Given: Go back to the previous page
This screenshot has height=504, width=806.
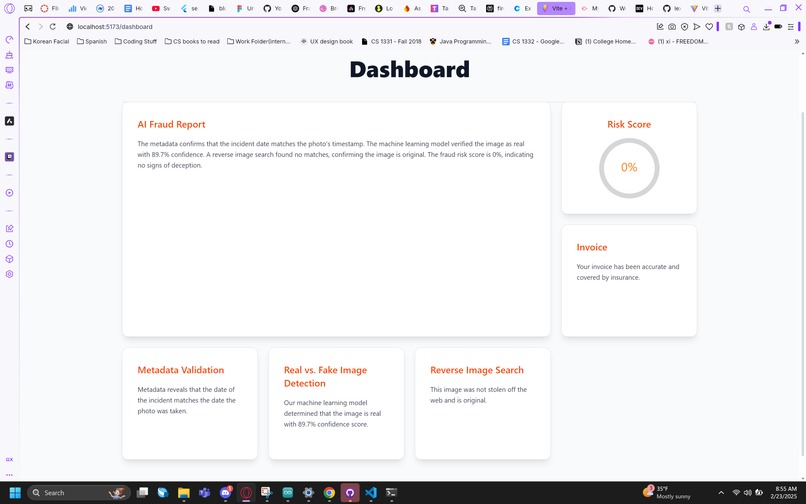Looking at the screenshot, I should coord(28,27).
